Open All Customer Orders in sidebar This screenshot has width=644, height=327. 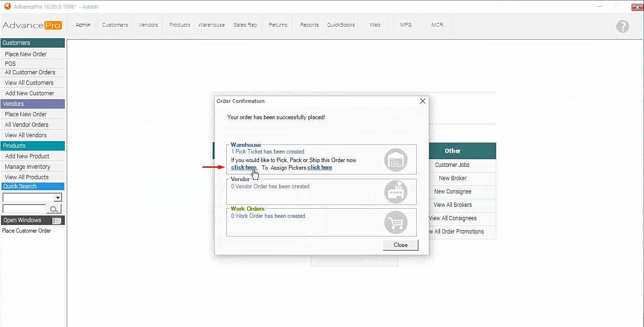(x=30, y=72)
